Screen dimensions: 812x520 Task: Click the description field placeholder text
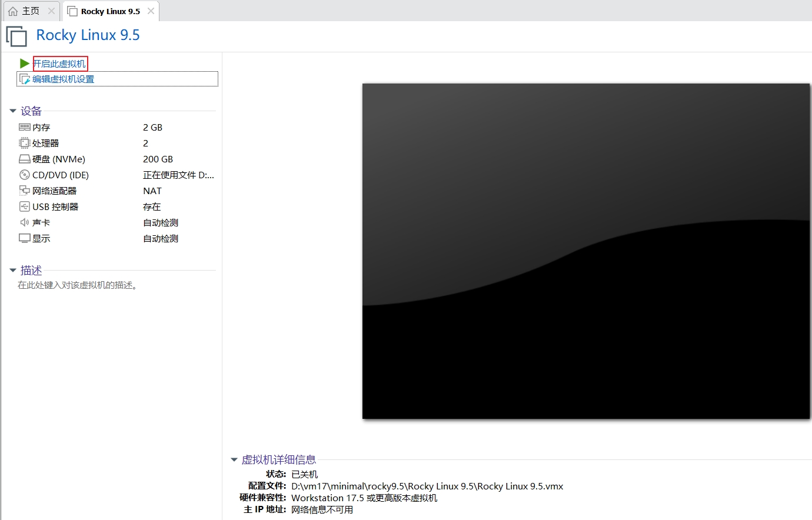click(x=77, y=285)
